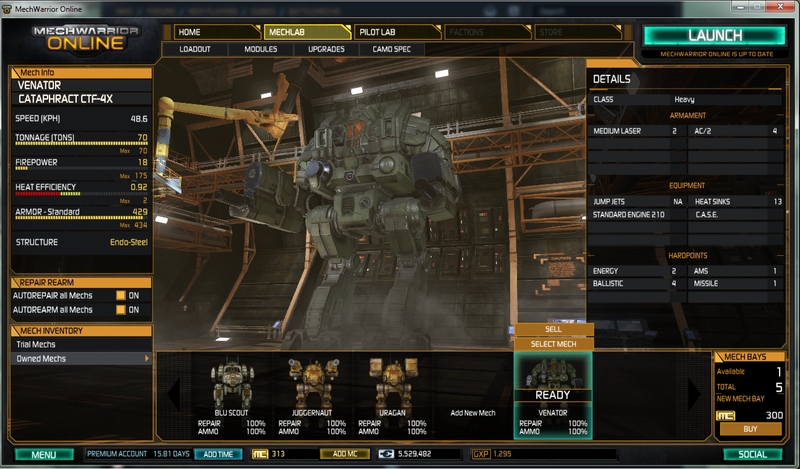Click the Add New Mech slot

point(474,385)
